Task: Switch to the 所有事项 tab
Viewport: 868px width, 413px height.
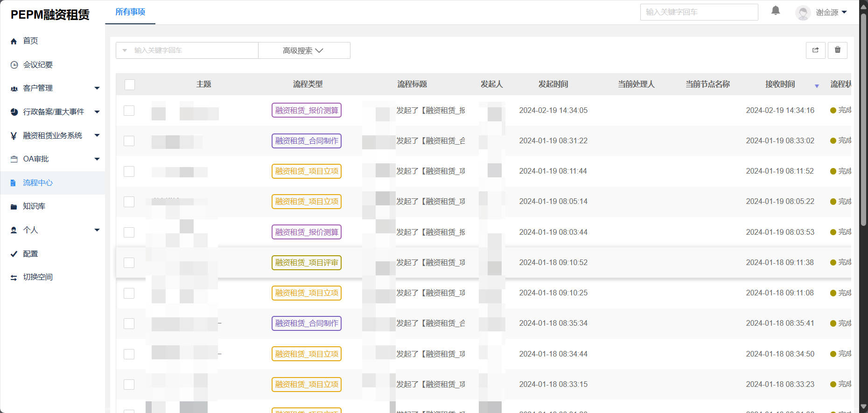Action: [x=130, y=12]
